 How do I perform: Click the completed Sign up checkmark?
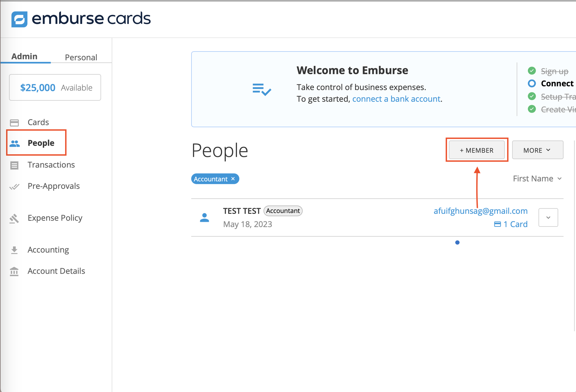coord(532,71)
